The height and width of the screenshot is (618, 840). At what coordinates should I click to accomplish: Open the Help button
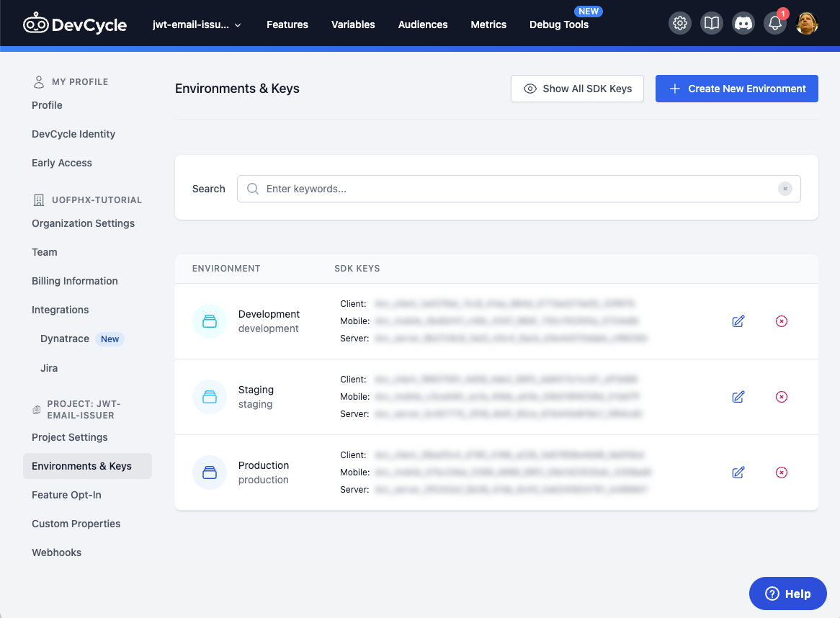tap(787, 594)
